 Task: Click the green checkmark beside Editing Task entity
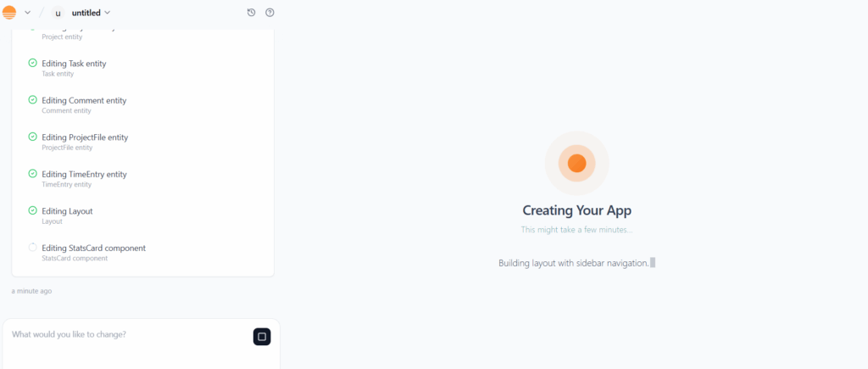coord(33,63)
